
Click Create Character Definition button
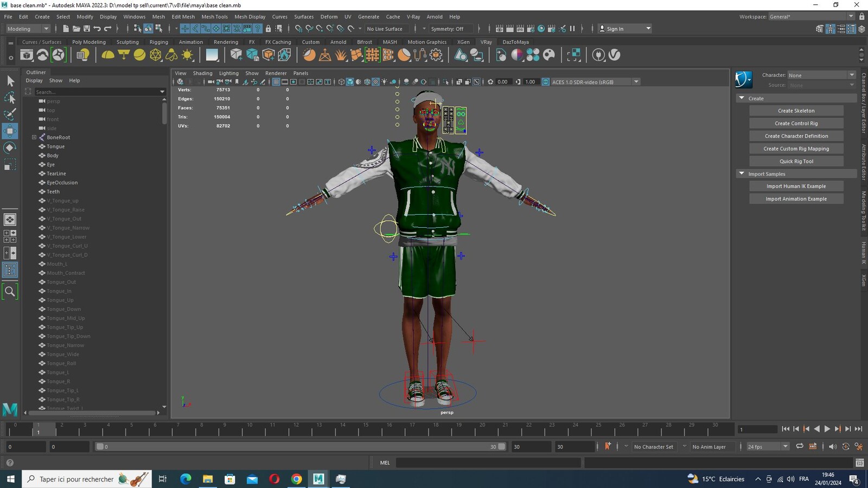[x=796, y=136]
